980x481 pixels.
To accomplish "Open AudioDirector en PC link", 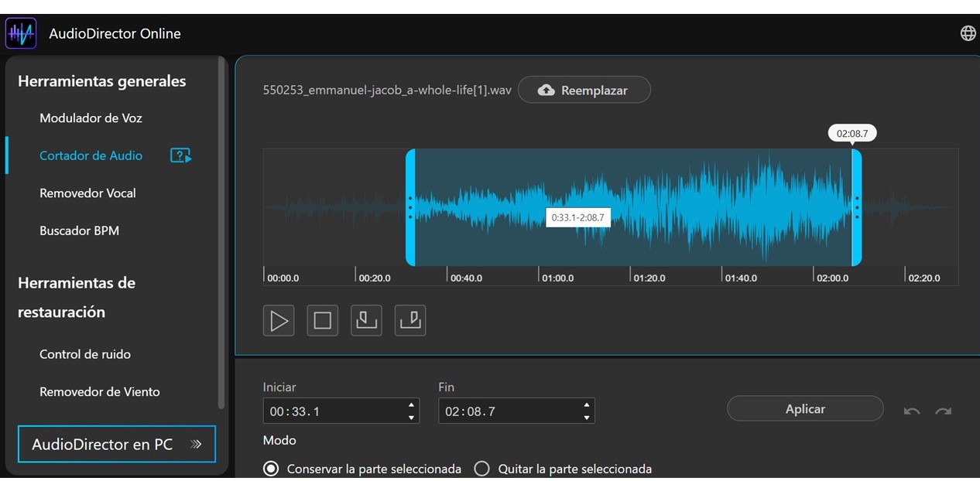I will (x=116, y=445).
